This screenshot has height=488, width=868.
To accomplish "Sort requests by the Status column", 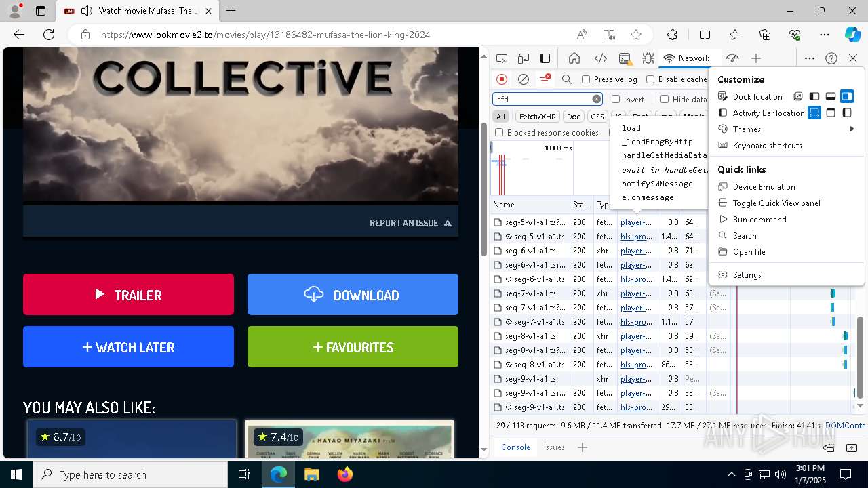I will [x=582, y=204].
